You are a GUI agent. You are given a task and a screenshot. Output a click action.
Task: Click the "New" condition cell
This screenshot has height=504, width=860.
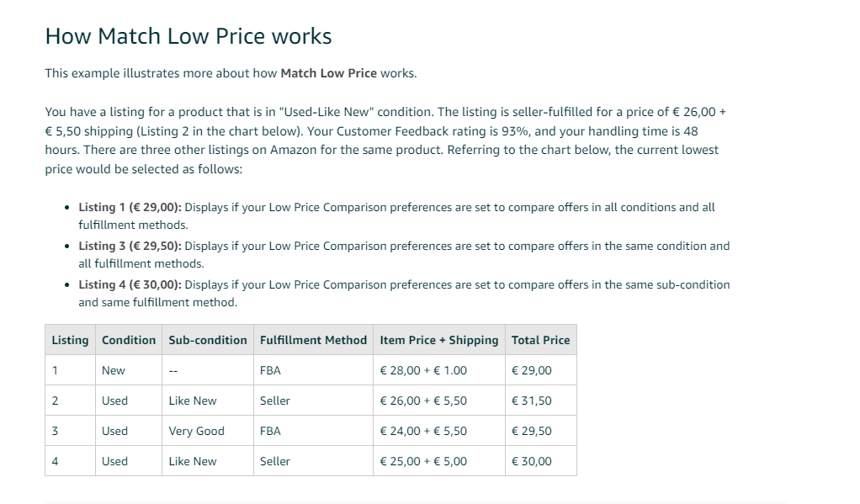(x=129, y=370)
